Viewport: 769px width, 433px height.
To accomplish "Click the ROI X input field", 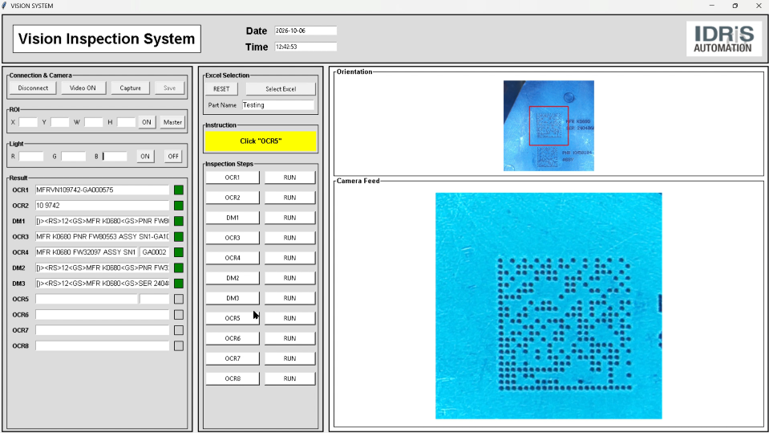I will tap(28, 122).
